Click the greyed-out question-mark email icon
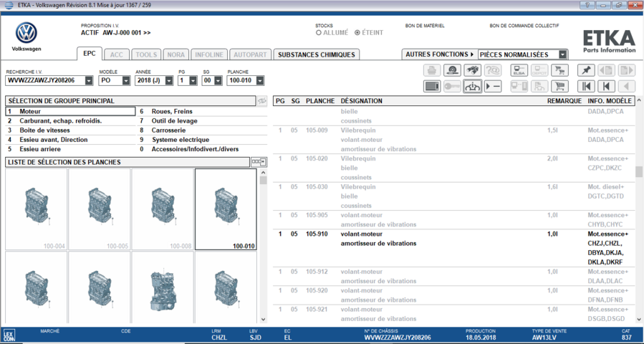The width and height of the screenshot is (644, 344). (x=492, y=70)
